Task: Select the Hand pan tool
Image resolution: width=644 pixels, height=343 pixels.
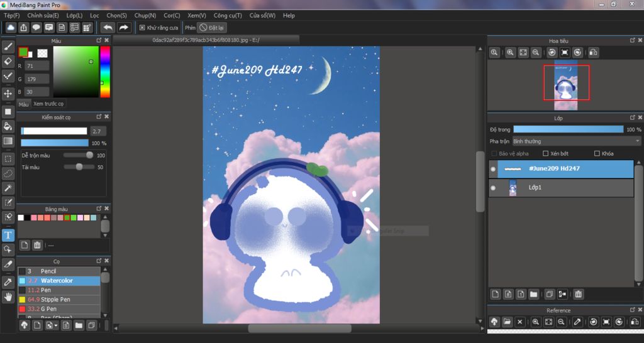Action: [8, 297]
